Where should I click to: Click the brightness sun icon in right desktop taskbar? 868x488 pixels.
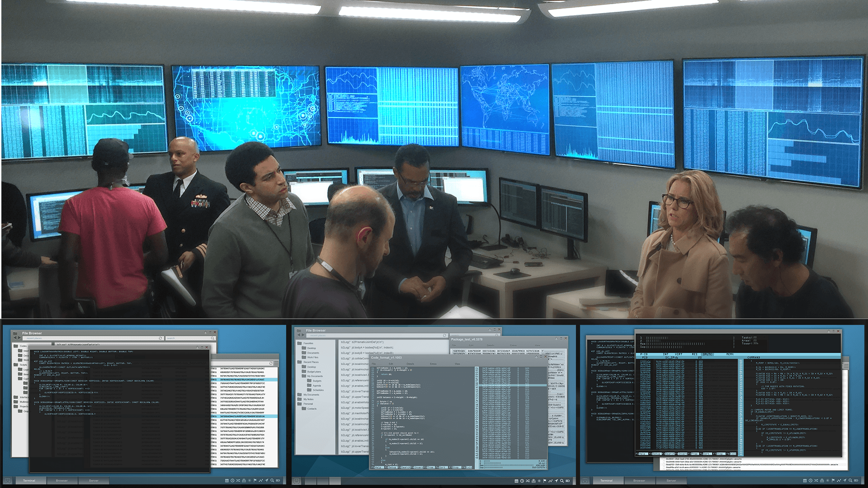[x=827, y=480]
